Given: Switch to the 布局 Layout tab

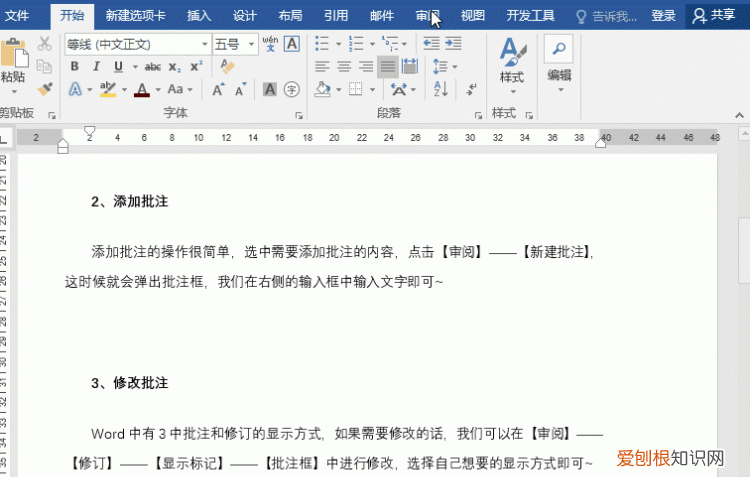Looking at the screenshot, I should coord(290,16).
